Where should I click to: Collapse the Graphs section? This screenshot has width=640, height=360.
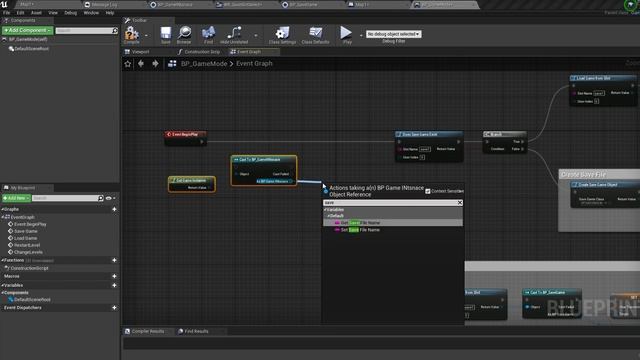(x=2, y=209)
